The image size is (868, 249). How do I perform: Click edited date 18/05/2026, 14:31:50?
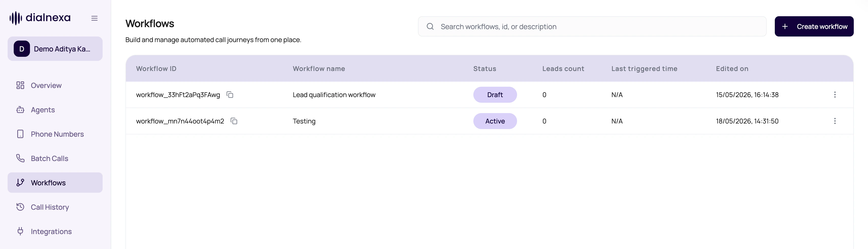point(747,121)
